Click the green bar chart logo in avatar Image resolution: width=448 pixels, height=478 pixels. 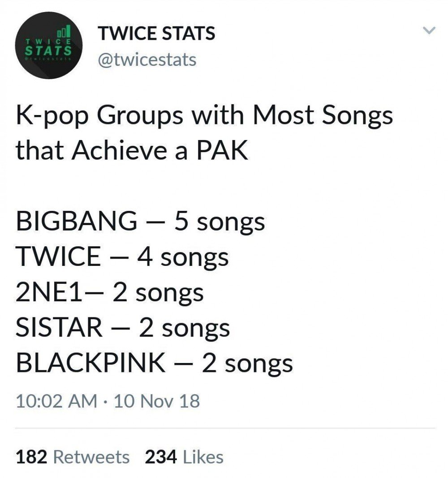pos(65,31)
